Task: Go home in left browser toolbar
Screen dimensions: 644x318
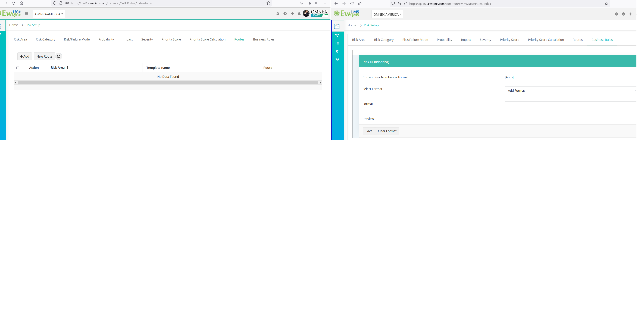Action: [21, 3]
